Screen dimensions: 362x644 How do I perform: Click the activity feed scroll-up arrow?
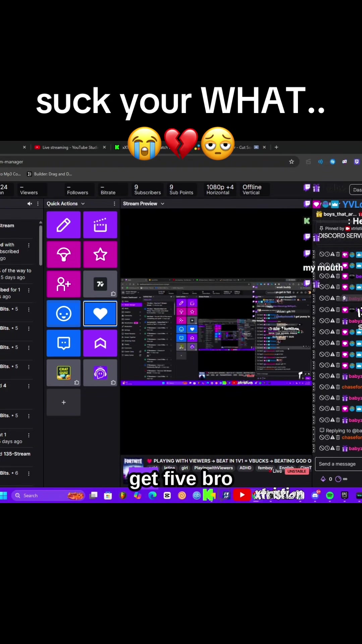point(41,222)
